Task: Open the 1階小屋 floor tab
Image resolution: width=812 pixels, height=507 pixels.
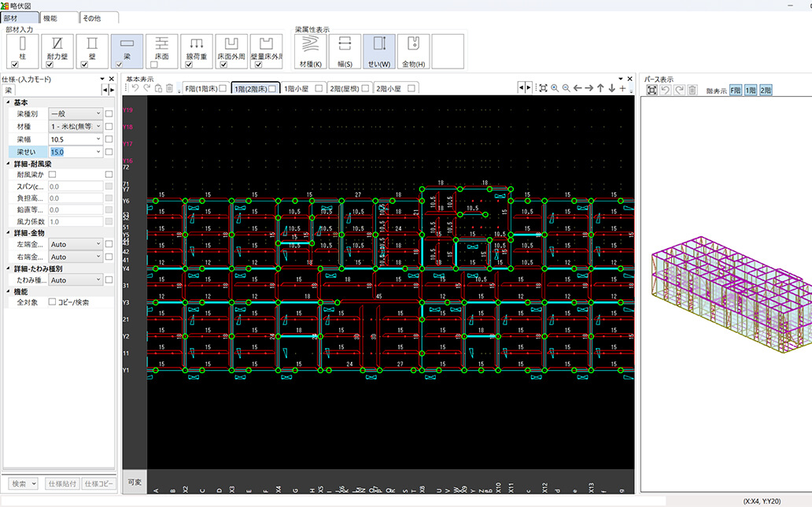Action: click(x=297, y=89)
